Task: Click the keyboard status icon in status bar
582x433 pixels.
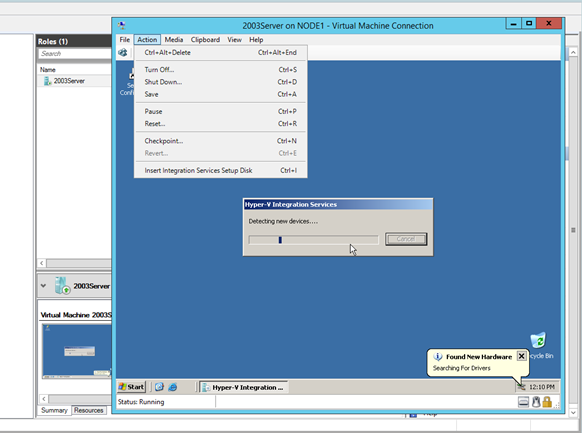Action: 523,402
